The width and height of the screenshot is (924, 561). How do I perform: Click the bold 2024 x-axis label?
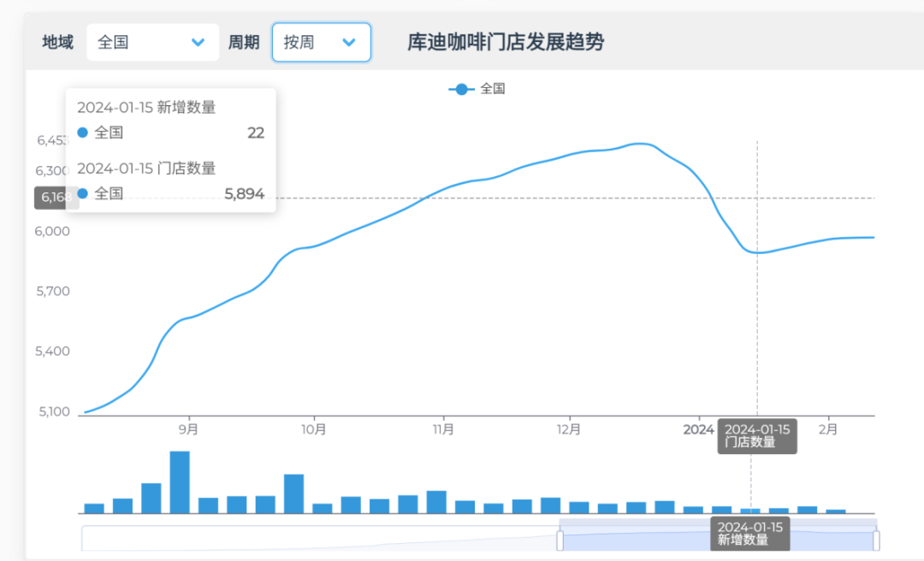[698, 429]
